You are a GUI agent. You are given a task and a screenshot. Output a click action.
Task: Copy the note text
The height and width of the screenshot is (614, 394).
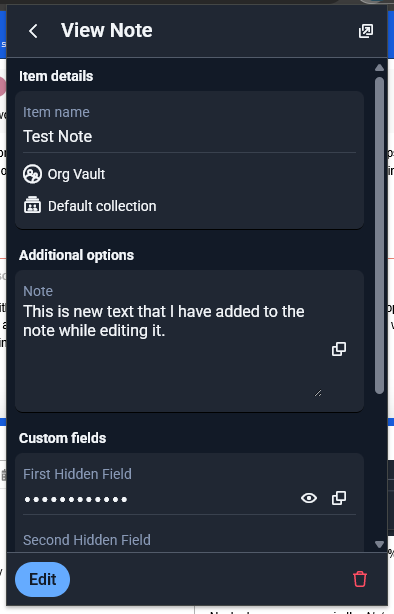pyautogui.click(x=339, y=349)
